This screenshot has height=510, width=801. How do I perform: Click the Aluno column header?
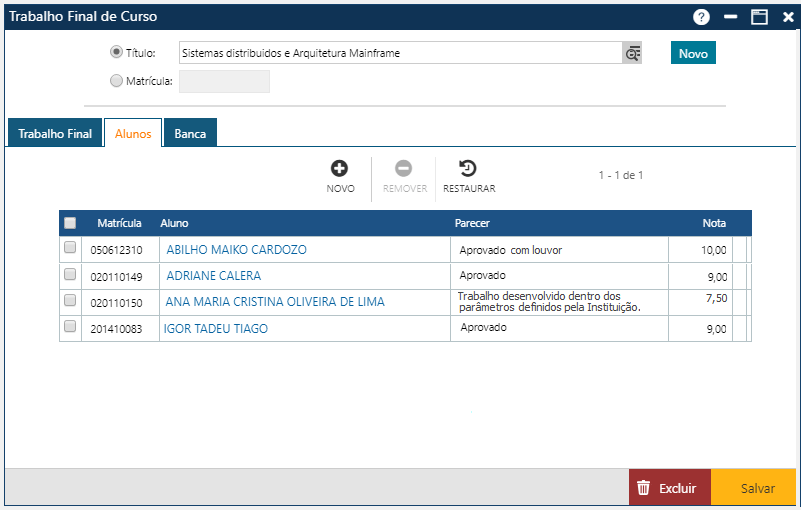point(174,223)
